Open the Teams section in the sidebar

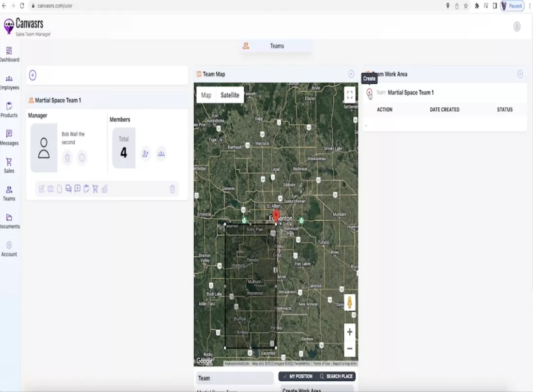[9, 194]
